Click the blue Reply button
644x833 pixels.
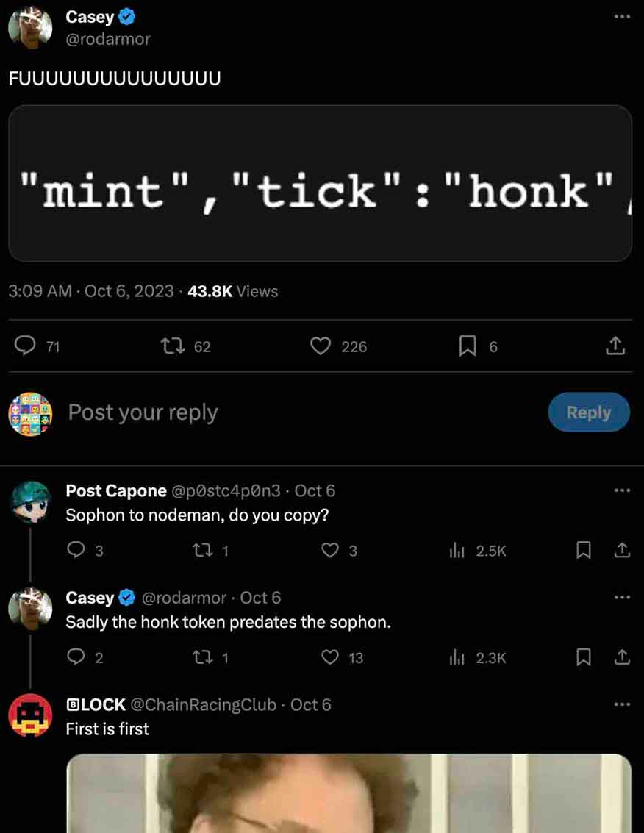(x=589, y=412)
